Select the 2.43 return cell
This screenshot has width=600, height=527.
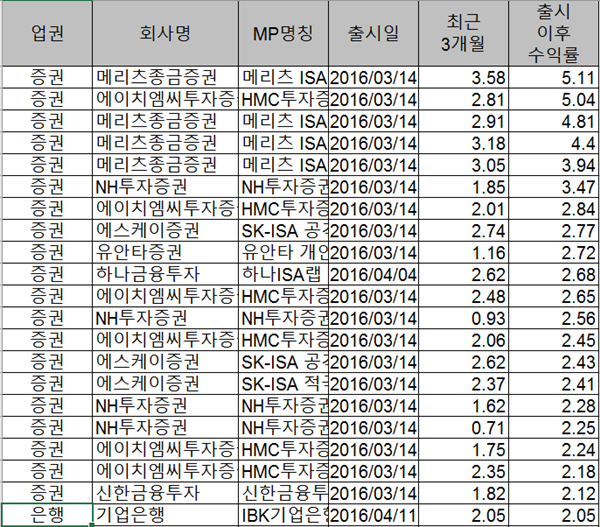click(x=554, y=362)
